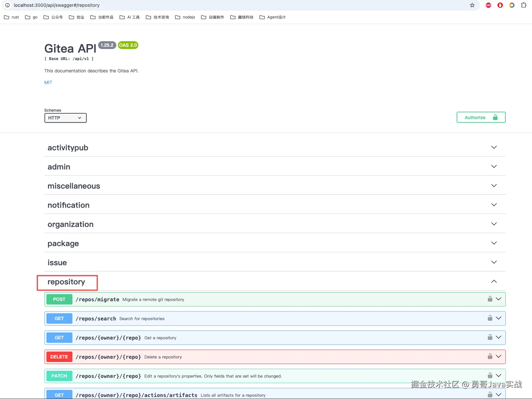The height and width of the screenshot is (399, 532).
Task: Click the package tag heading
Action: [63, 243]
